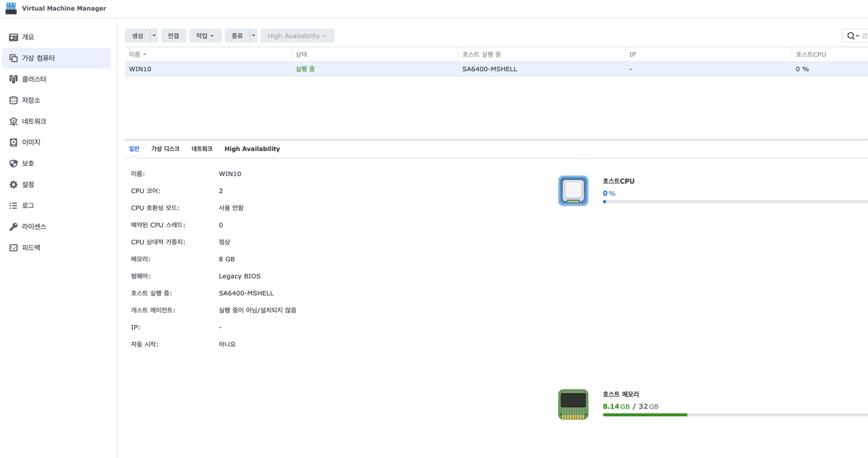Click the 사용 안함 CPU compatibility value

[x=231, y=208]
